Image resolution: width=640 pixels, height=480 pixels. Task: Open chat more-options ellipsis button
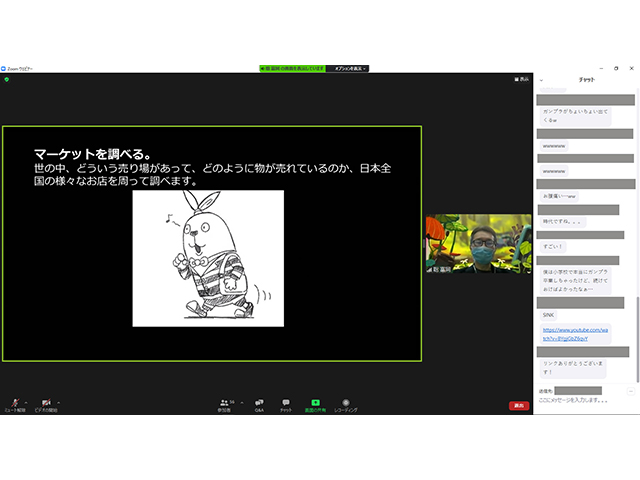[x=631, y=391]
